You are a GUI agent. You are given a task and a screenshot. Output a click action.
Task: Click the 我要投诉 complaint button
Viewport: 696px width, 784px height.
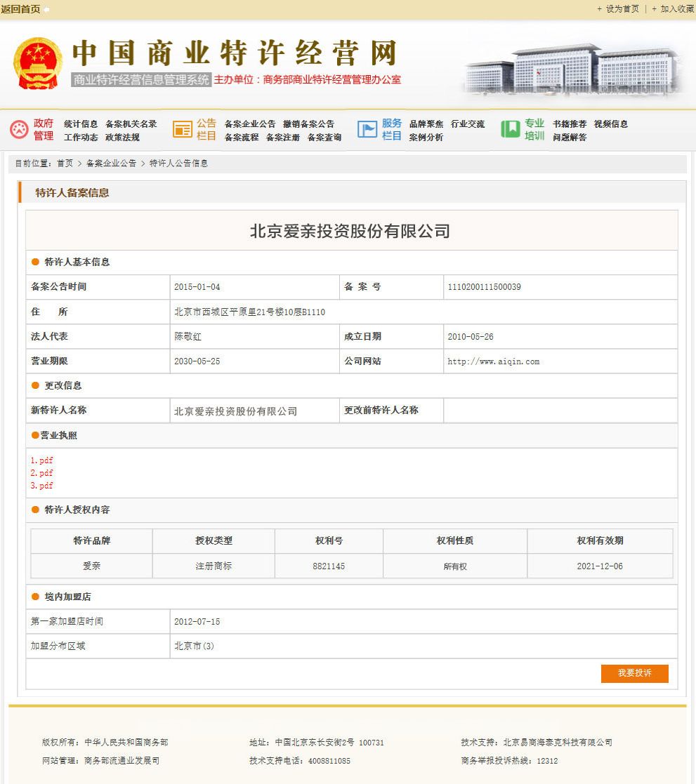pyautogui.click(x=634, y=674)
